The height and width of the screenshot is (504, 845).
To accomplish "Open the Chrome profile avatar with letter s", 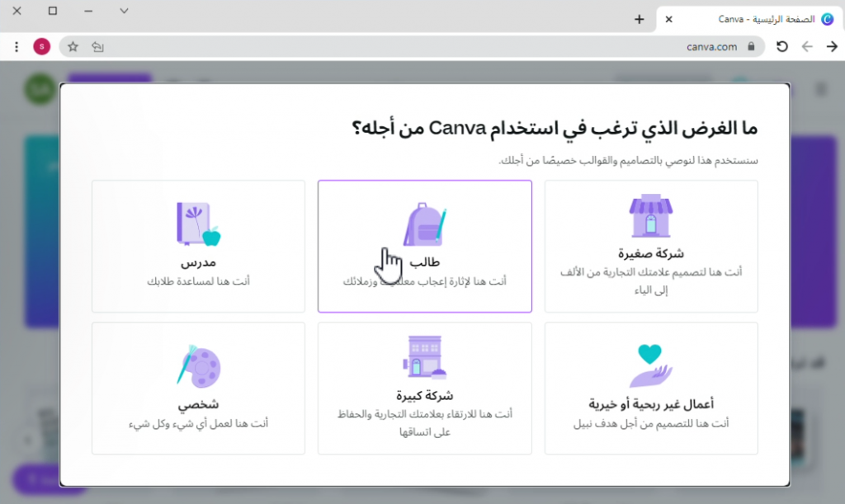I will coord(41,47).
